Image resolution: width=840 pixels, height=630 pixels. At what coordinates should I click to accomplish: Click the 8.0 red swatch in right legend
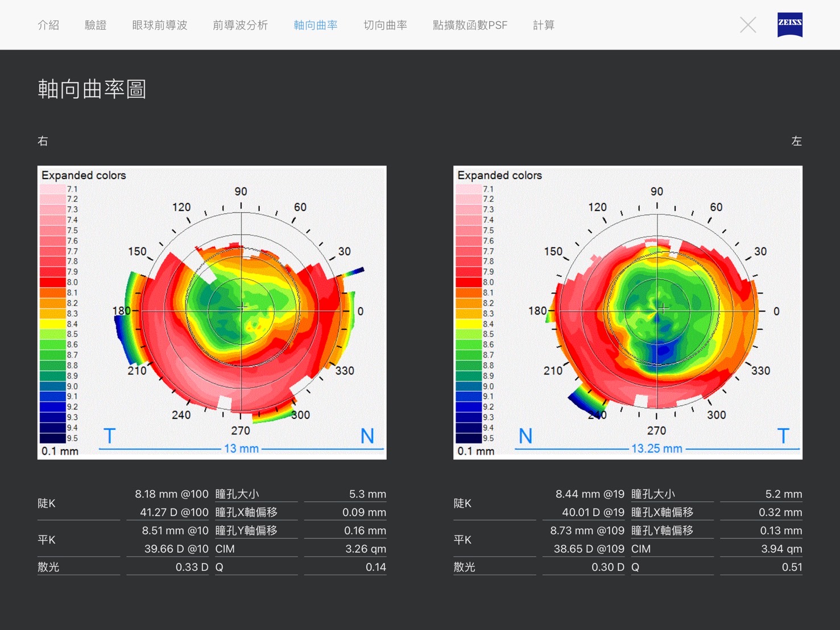pos(52,282)
